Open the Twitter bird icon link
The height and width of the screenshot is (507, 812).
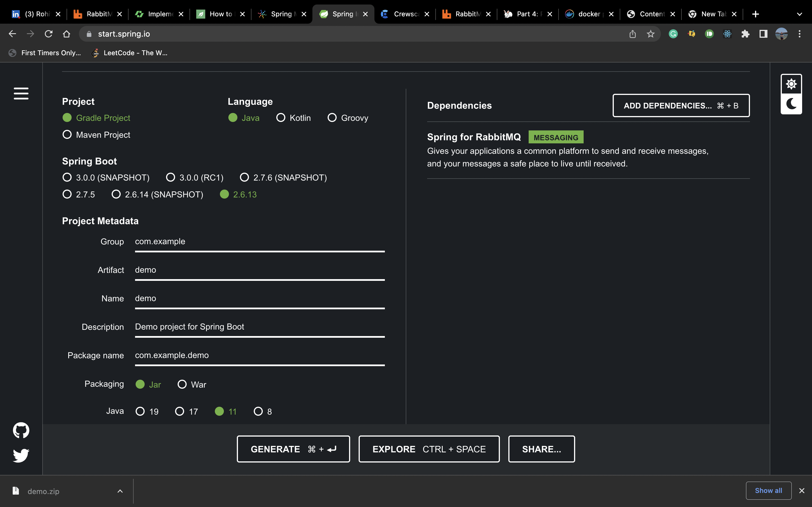coord(21,455)
